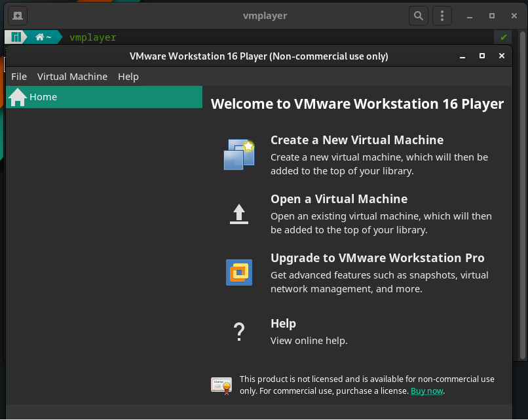Click View online help text
This screenshot has width=528, height=420.
pos(309,341)
